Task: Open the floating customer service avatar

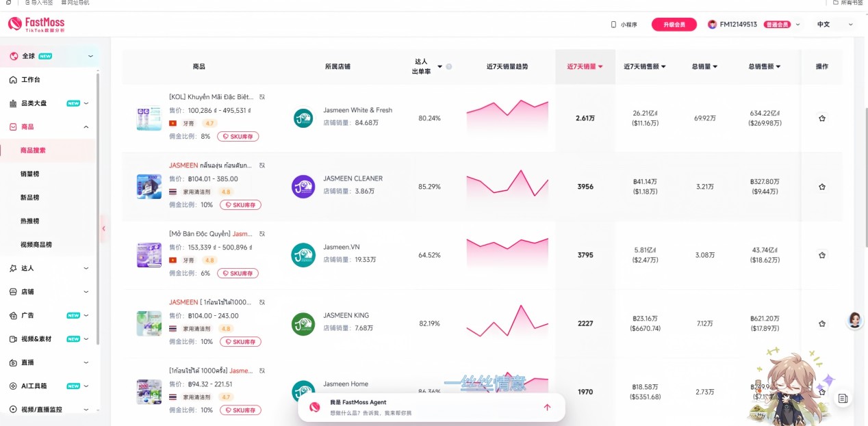Action: (854, 320)
